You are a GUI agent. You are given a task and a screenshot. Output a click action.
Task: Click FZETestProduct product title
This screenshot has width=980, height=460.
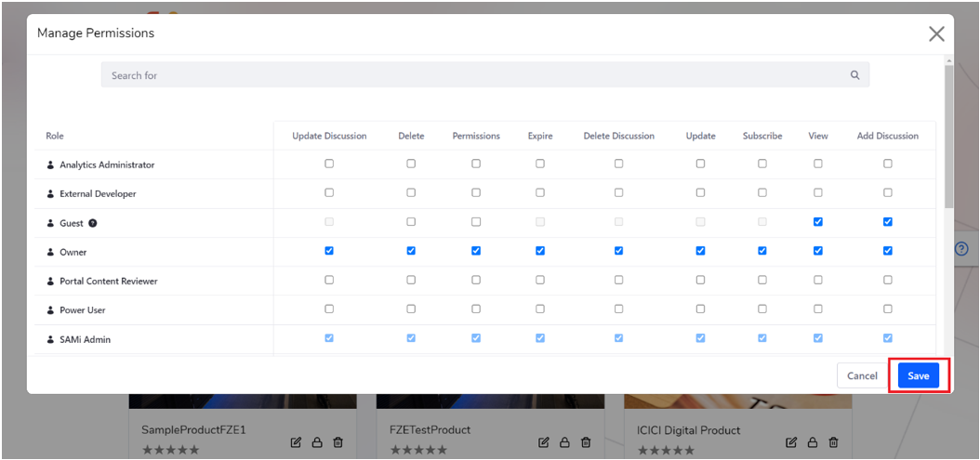(430, 430)
